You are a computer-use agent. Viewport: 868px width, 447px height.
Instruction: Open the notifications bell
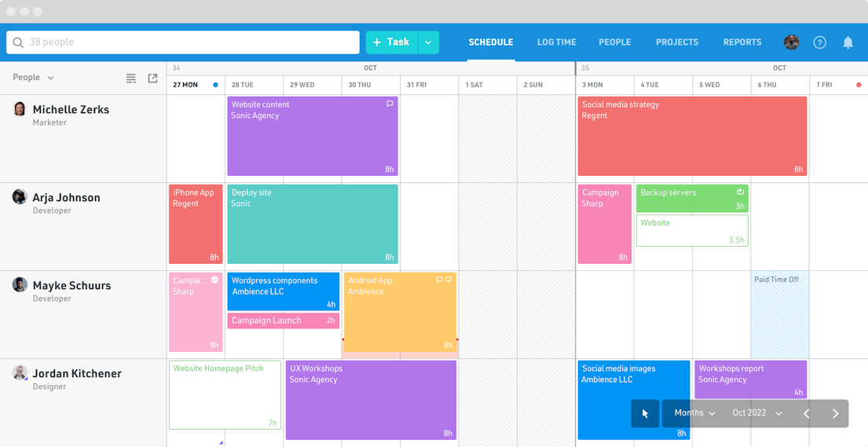pyautogui.click(x=848, y=42)
